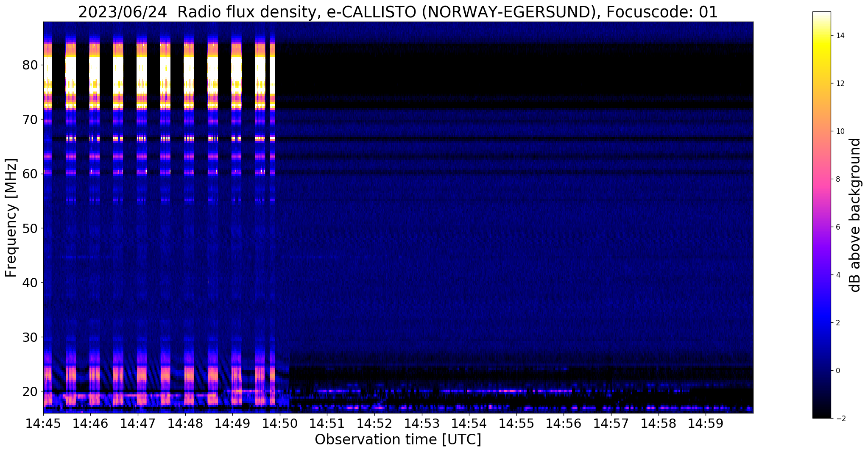Click the 14:55 time tick label
Viewport: 868px width, 452px height.
(x=516, y=423)
